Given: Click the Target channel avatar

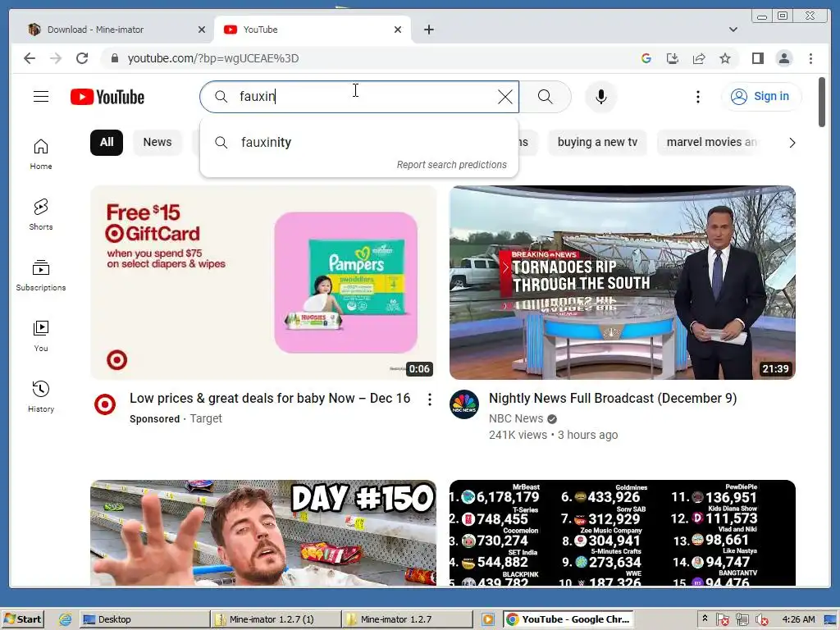Looking at the screenshot, I should (105, 404).
